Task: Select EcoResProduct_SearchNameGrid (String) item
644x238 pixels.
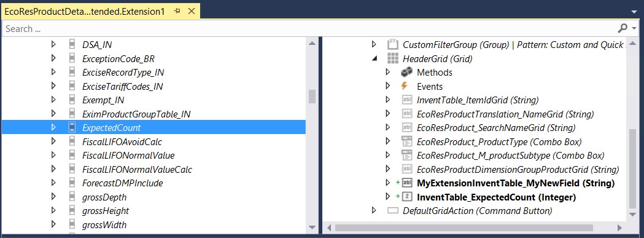Action: pos(496,128)
